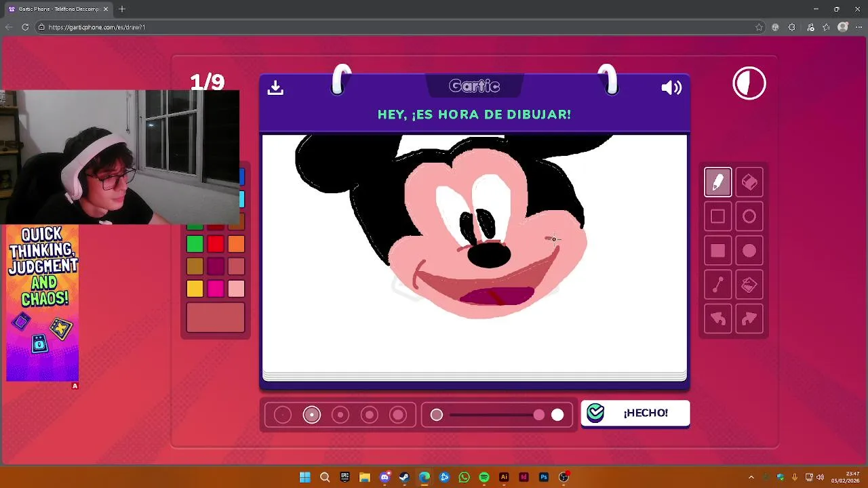Click the Mickey drawing canvas
This screenshot has width=868, height=488.
(475, 253)
